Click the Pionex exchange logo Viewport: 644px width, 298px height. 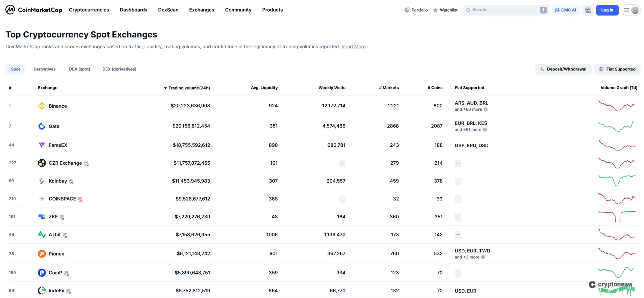point(42,254)
